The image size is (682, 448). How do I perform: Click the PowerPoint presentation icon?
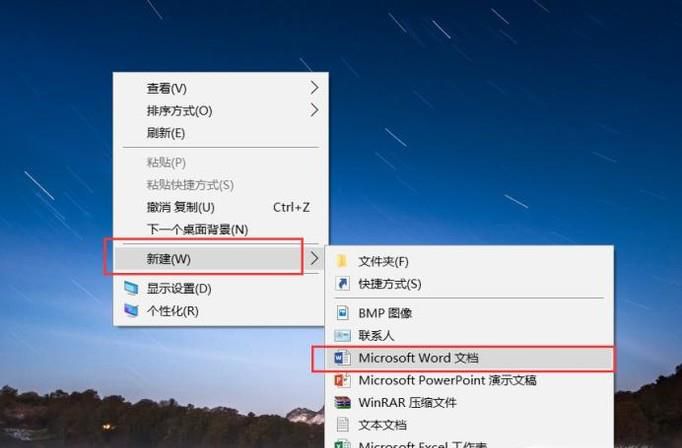pyautogui.click(x=342, y=380)
